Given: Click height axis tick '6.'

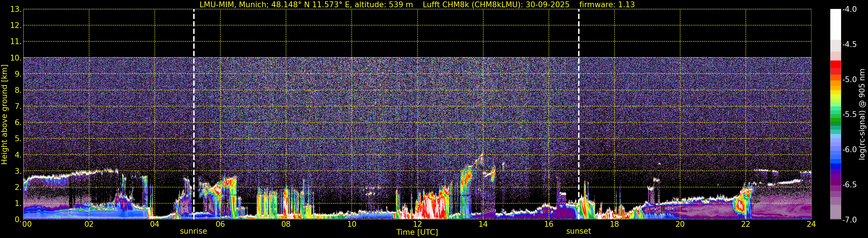Looking at the screenshot, I should 18,122.
